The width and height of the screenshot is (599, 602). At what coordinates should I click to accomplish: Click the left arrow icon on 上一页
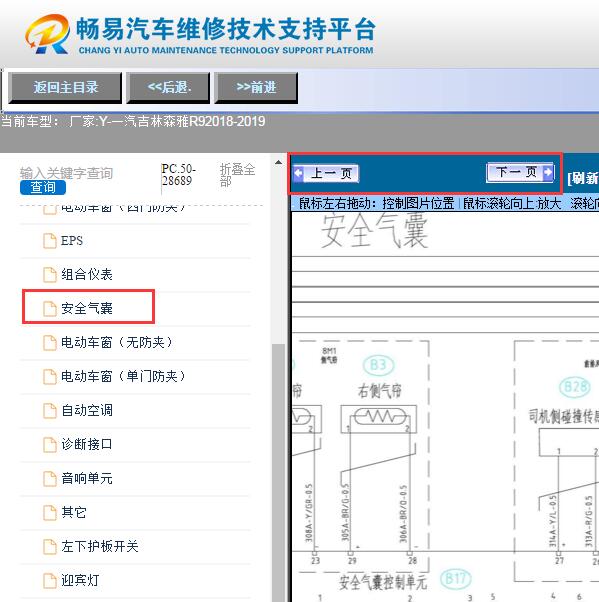(298, 174)
